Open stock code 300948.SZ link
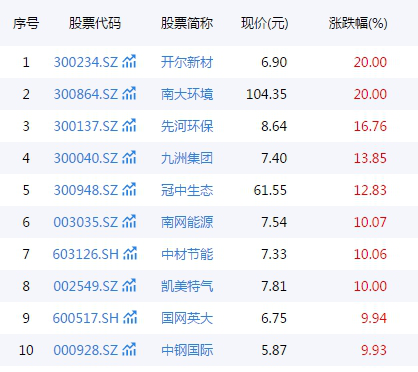 pos(86,190)
